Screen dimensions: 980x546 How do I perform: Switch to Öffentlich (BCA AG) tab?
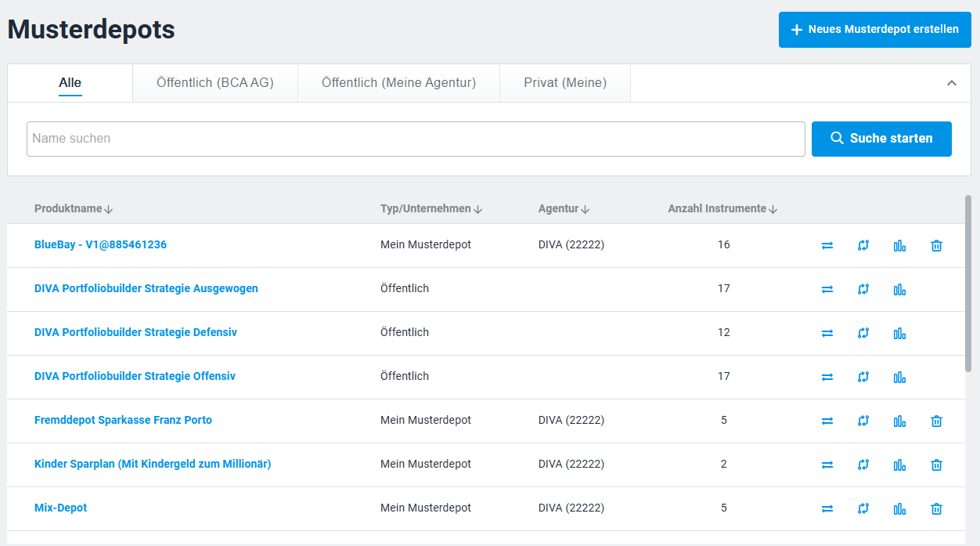(x=215, y=83)
